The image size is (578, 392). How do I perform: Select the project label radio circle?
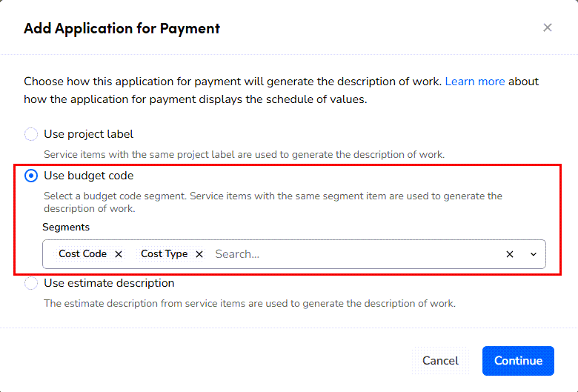(x=31, y=134)
